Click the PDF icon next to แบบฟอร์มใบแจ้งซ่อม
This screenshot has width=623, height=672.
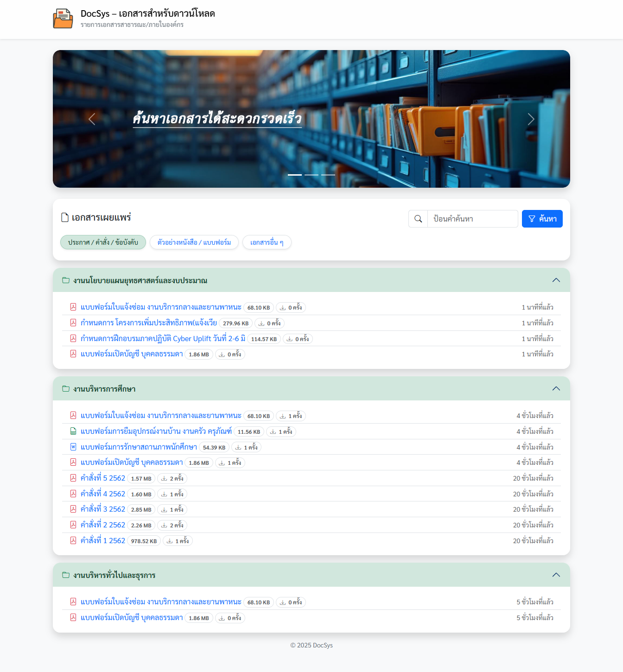click(x=73, y=307)
